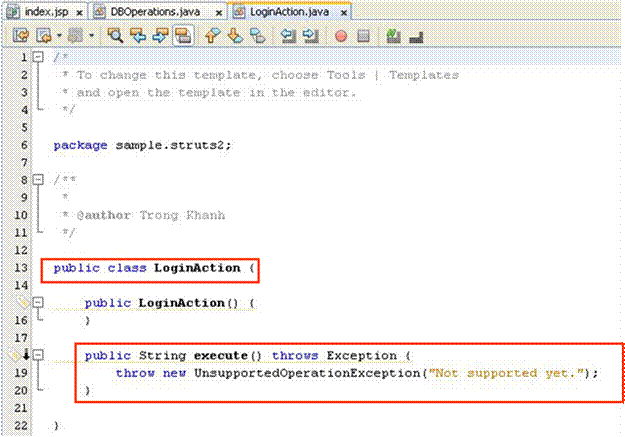
Task: Find next occurrence toolbar icon
Action: coord(160,36)
